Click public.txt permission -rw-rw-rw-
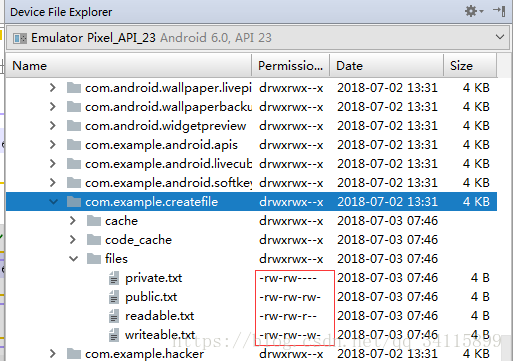 (290, 297)
